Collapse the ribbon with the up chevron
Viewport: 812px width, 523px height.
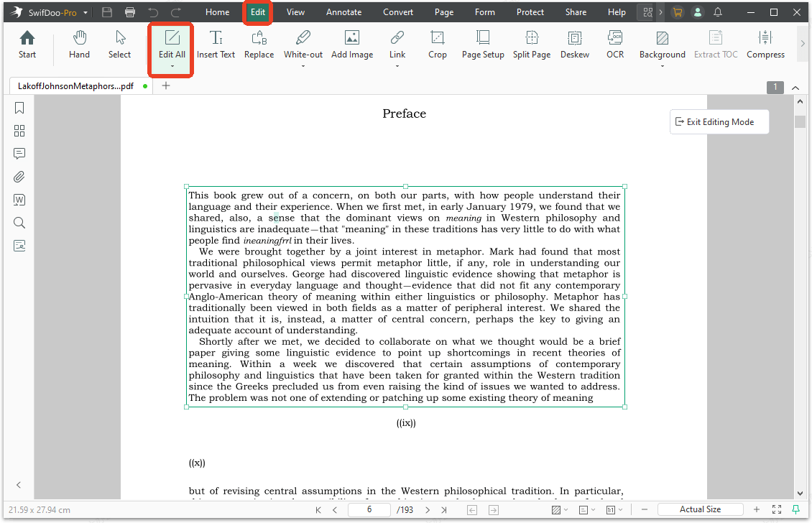point(795,88)
